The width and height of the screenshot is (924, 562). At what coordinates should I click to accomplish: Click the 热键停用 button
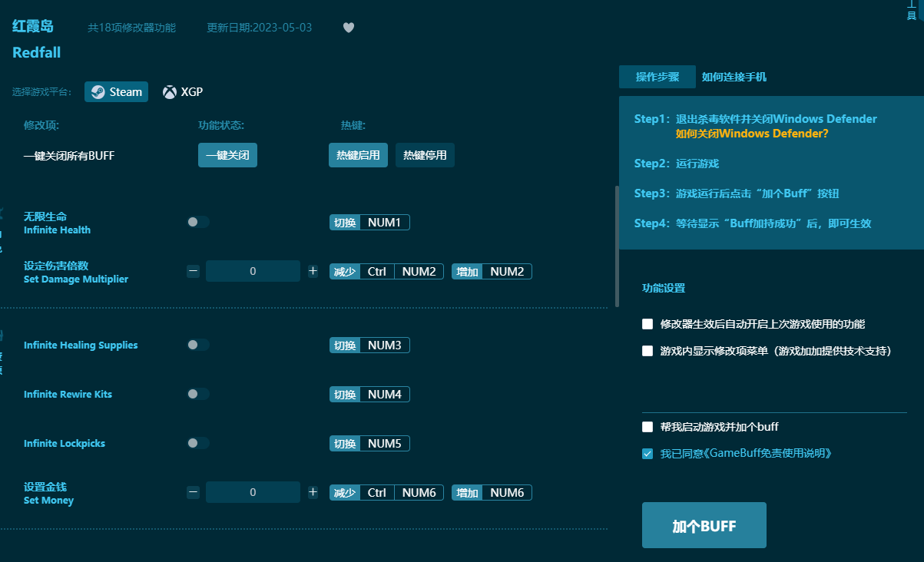click(x=425, y=155)
